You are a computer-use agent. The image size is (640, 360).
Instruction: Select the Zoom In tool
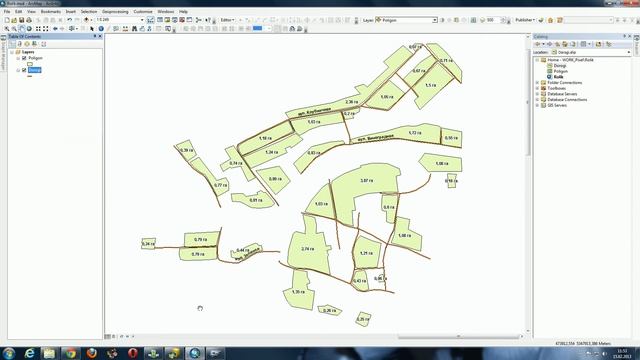click(x=7, y=29)
